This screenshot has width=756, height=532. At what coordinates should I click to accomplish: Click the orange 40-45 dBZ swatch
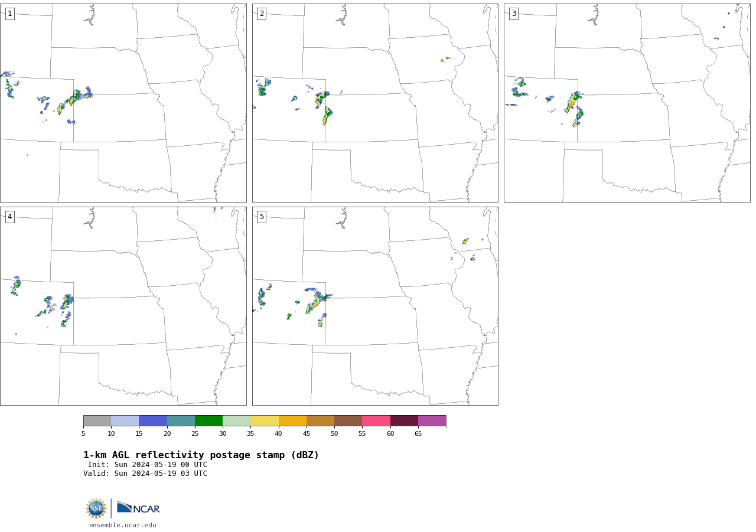click(292, 421)
